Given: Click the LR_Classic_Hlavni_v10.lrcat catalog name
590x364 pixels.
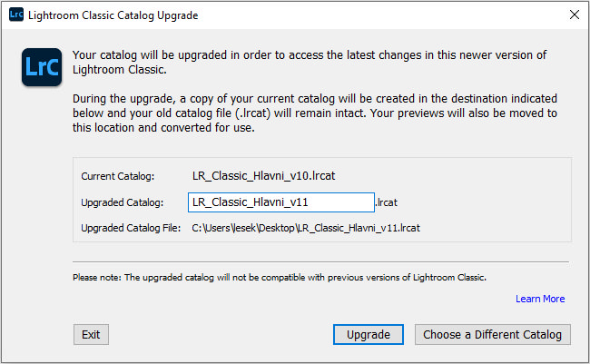Looking at the screenshot, I should pyautogui.click(x=263, y=176).
